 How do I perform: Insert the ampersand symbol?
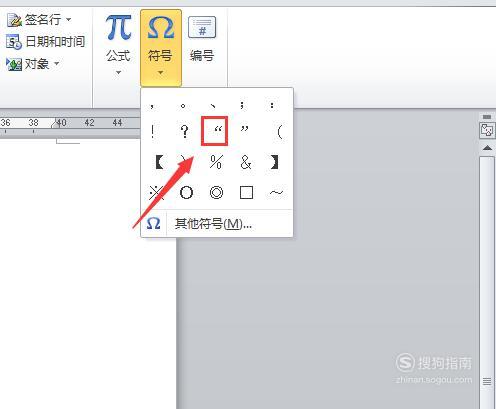246,162
